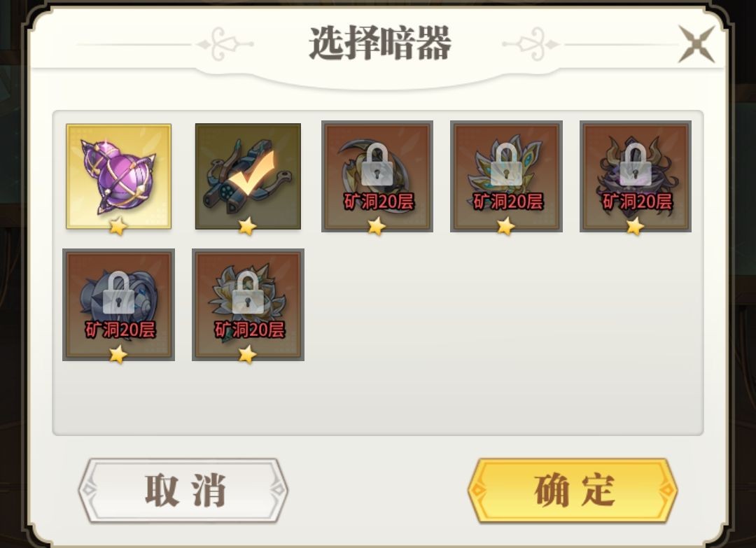Viewport: 756px width, 548px height.
Task: Cancel with the 取消 button
Action: 183,491
